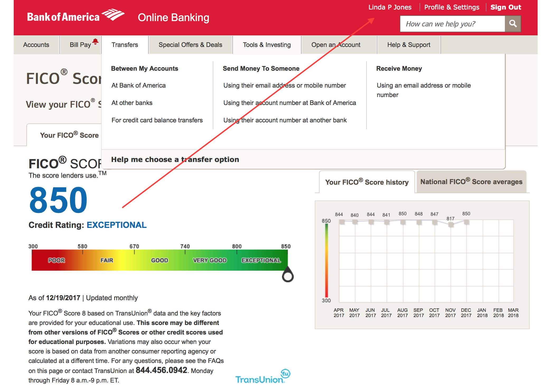
Task: Click the 'As of 12/19/2017' date text
Action: click(x=54, y=298)
